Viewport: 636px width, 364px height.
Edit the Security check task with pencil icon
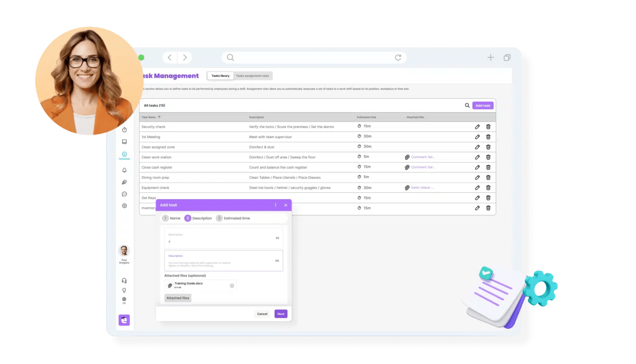tap(477, 126)
